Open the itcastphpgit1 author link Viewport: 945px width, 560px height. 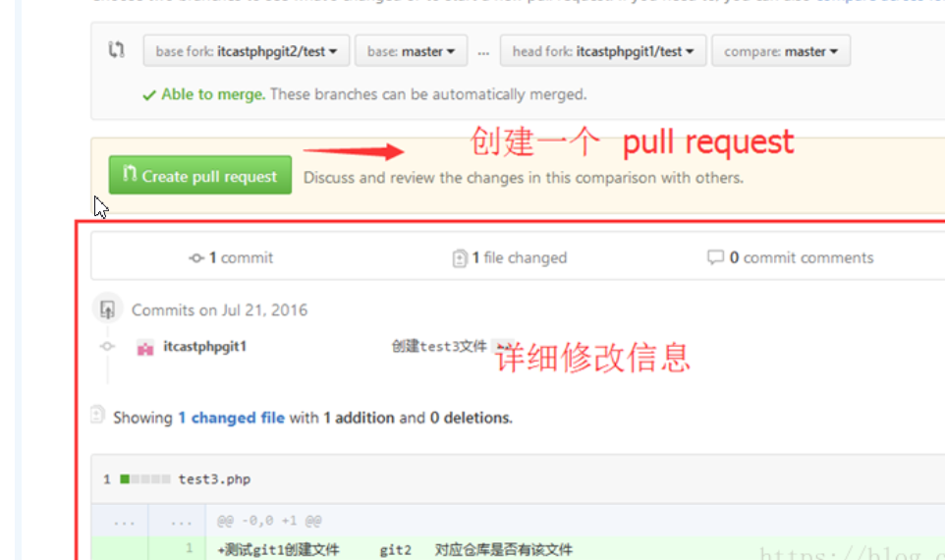click(205, 347)
